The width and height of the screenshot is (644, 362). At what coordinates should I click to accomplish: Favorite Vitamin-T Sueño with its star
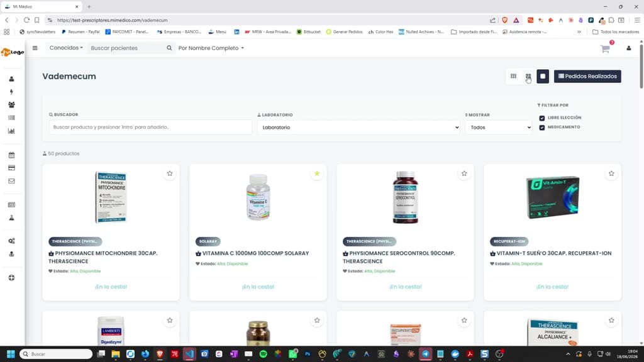[x=611, y=173]
